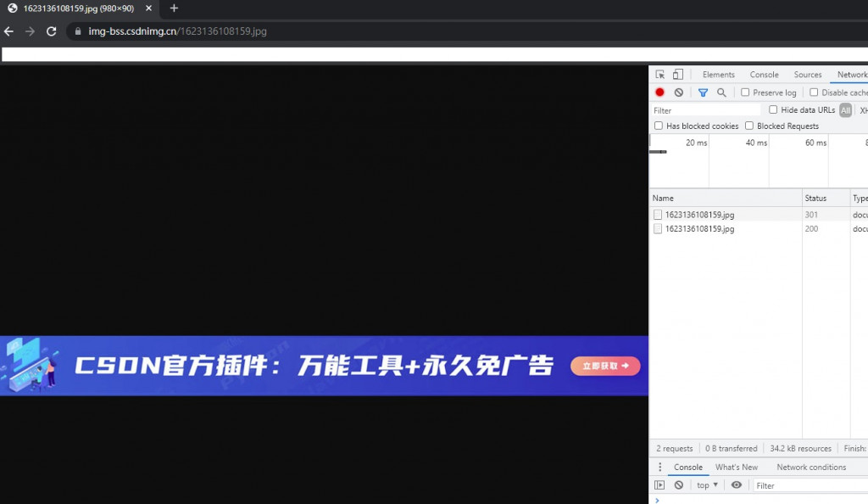Click the 20 ms timeline marker

(697, 143)
